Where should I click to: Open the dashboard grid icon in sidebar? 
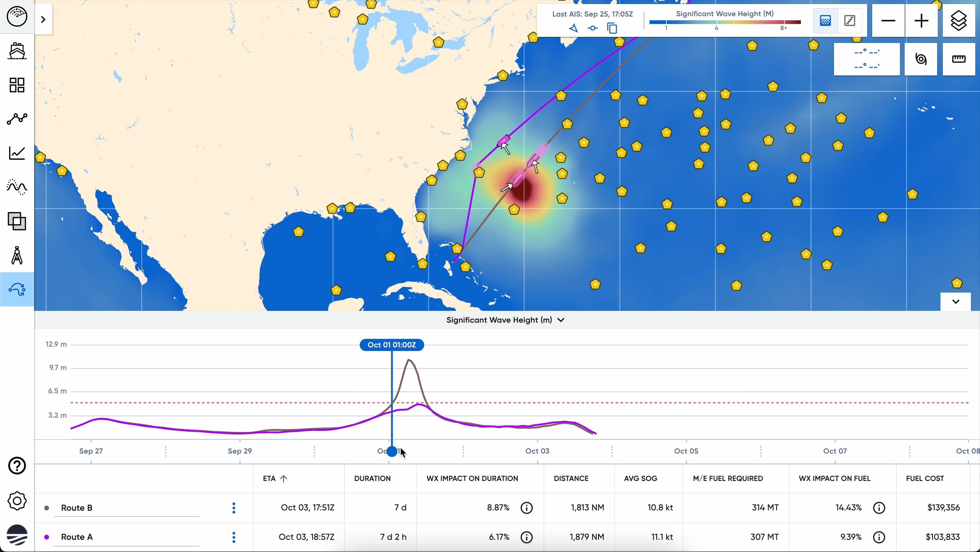click(x=17, y=85)
